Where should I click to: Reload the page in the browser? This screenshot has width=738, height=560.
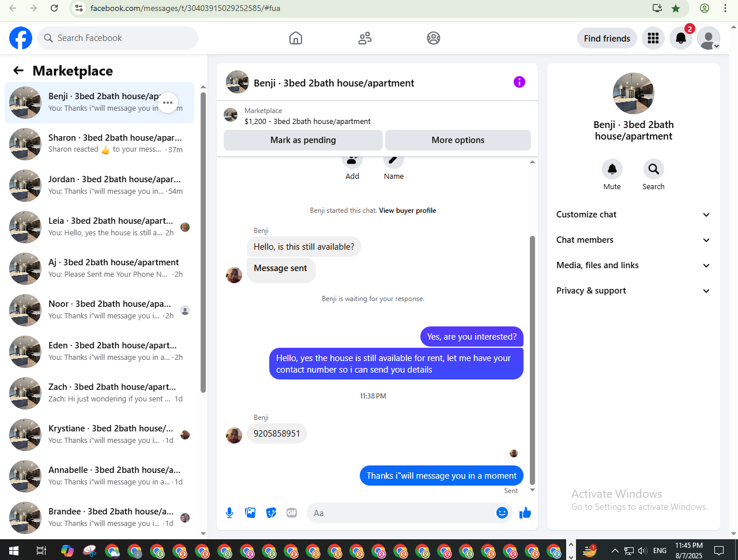(54, 8)
